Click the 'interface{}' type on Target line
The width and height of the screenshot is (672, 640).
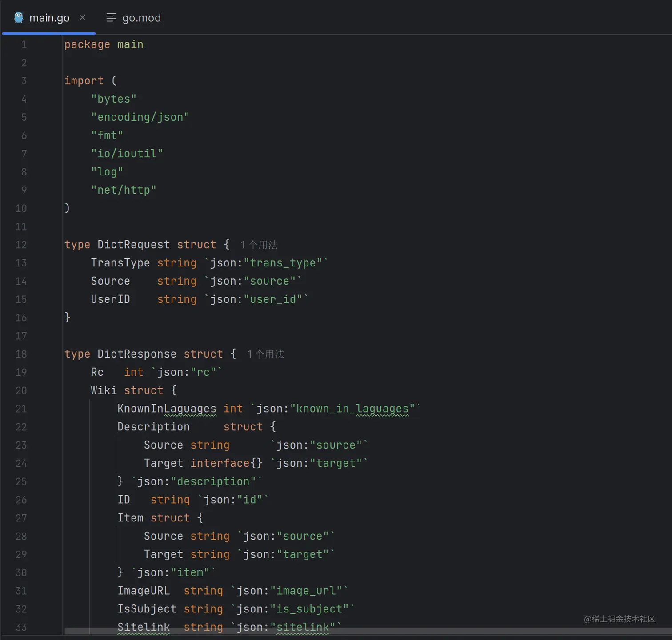pos(227,463)
